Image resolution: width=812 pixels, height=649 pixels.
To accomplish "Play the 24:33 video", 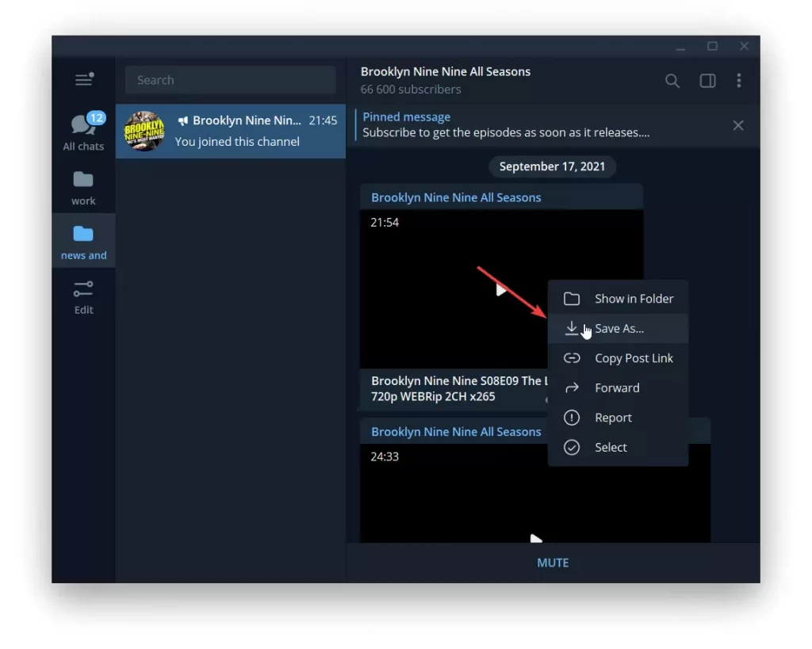I will tap(535, 539).
